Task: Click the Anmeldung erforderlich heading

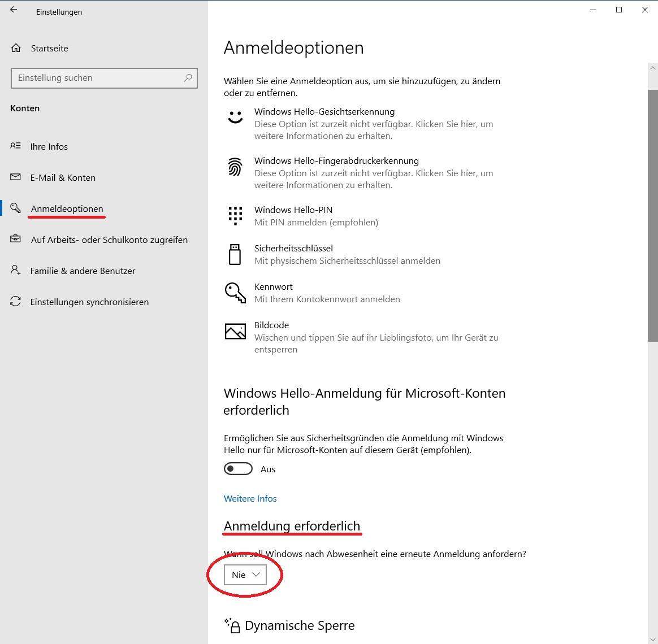Action: point(292,526)
